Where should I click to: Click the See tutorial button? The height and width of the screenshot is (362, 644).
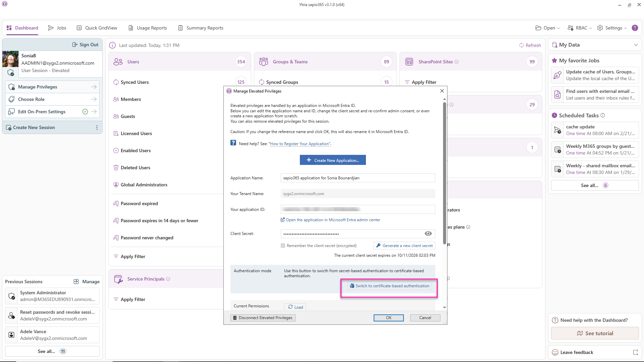595,333
